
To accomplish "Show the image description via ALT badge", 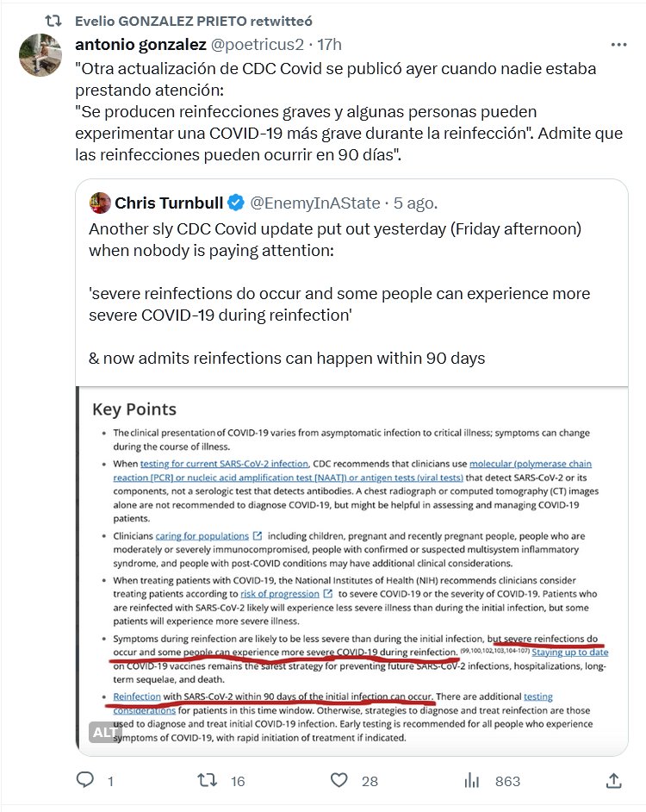I will [102, 733].
